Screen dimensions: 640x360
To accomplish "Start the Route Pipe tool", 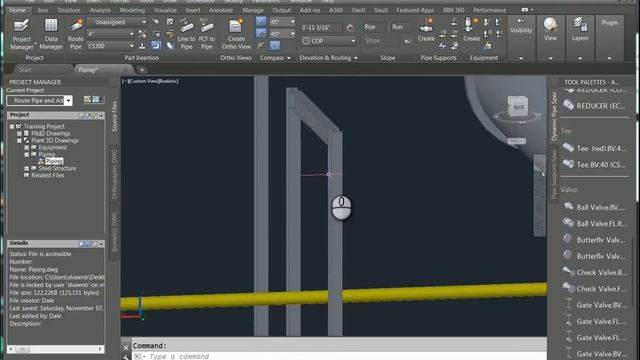I will (x=76, y=34).
